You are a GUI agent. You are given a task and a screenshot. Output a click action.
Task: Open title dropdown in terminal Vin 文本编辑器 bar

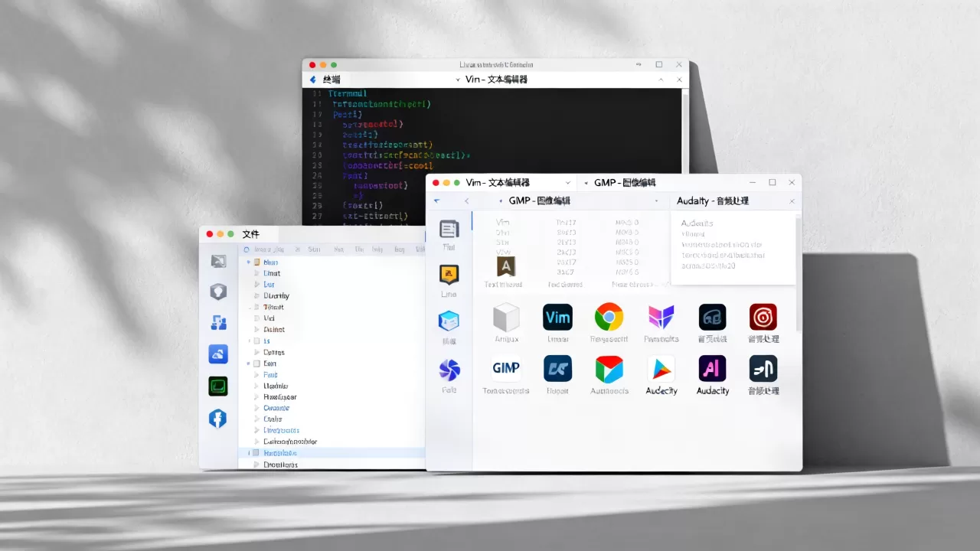click(457, 80)
